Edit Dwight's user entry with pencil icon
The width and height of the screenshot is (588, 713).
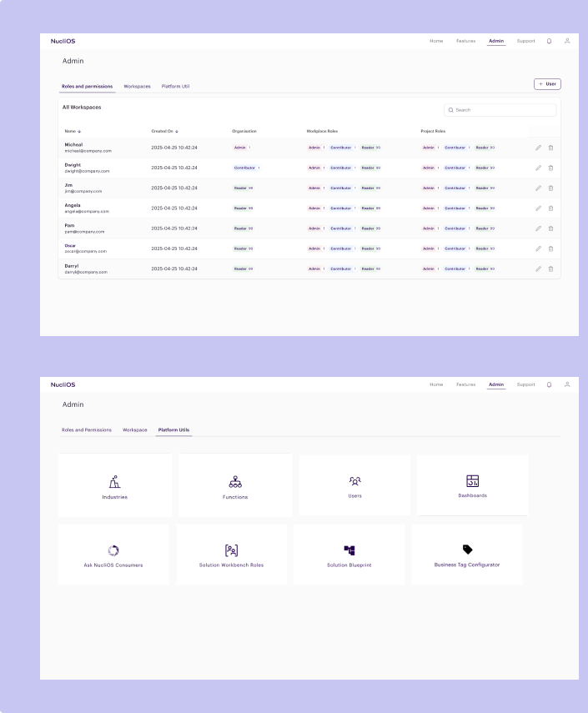539,168
